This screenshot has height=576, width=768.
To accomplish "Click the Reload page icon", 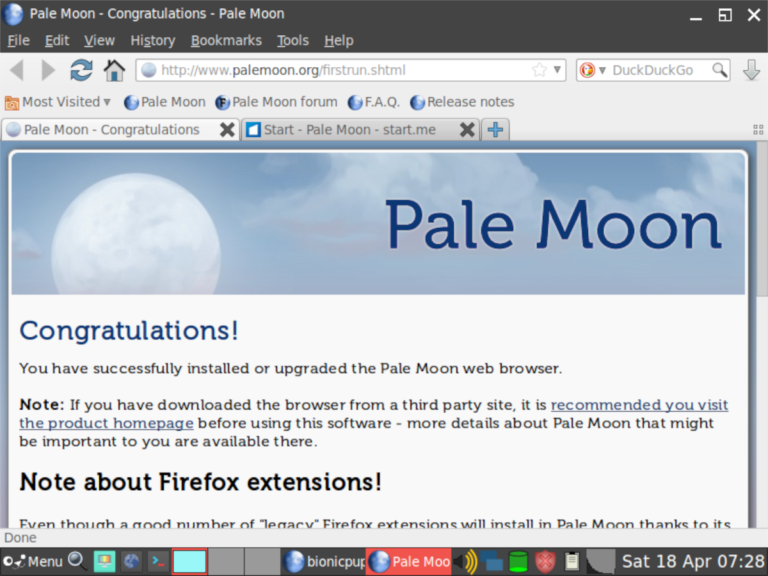I will point(81,70).
